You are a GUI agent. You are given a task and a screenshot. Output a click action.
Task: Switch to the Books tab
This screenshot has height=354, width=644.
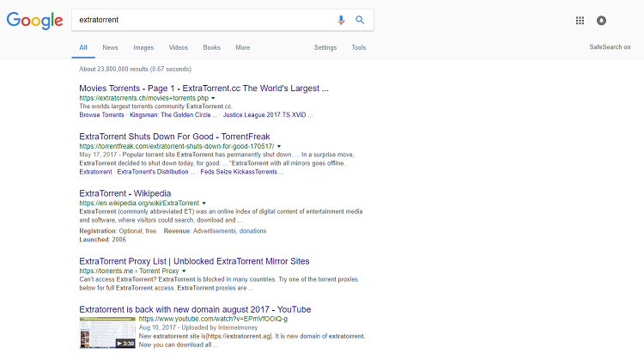pos(211,48)
